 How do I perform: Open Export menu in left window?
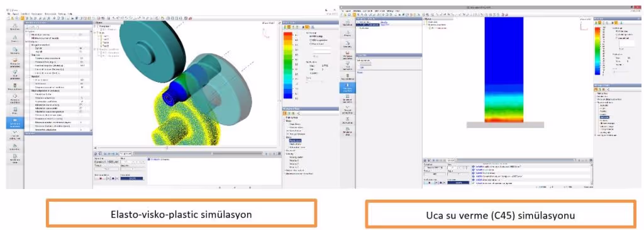15,14
